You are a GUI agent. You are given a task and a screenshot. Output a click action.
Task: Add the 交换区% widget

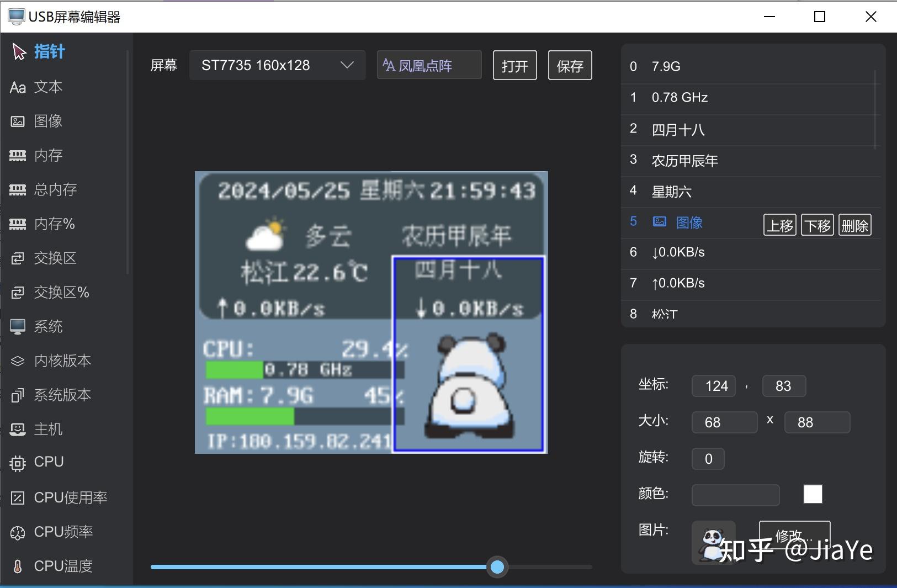(50, 292)
